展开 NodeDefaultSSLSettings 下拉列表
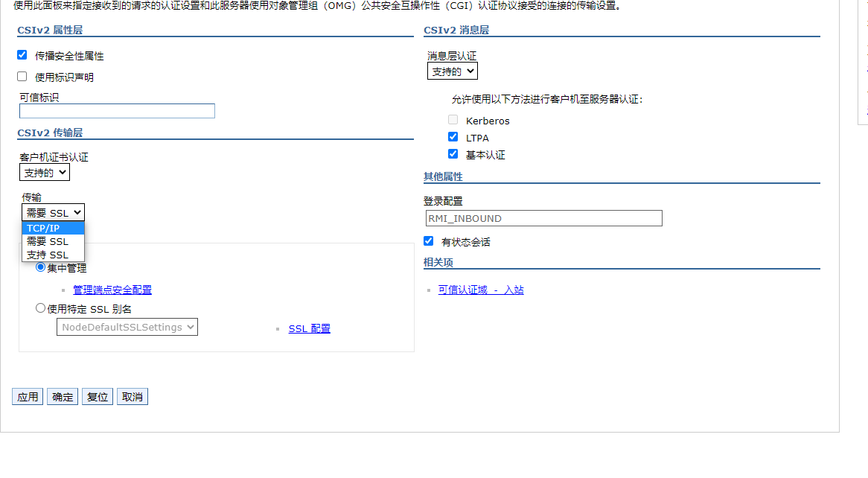 (x=127, y=326)
